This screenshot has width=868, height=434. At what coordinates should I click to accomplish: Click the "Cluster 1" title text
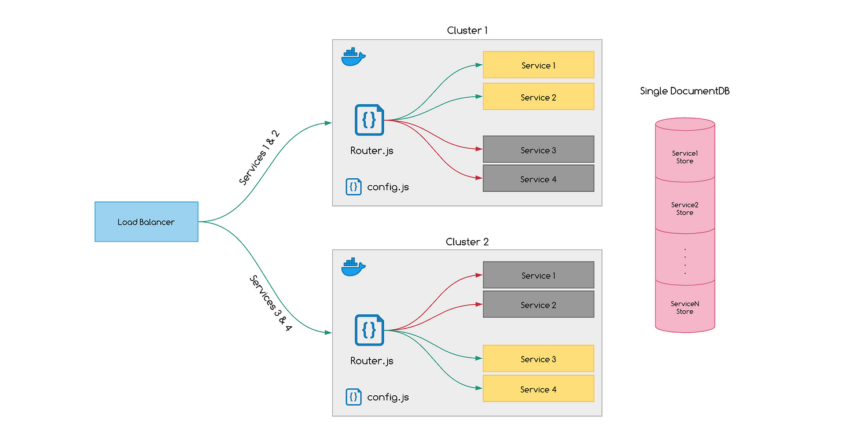tap(468, 31)
